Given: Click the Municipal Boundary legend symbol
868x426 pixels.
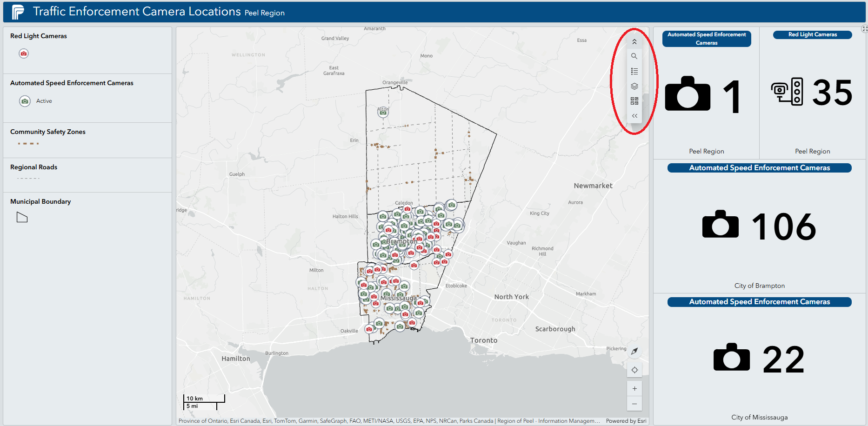Looking at the screenshot, I should (x=21, y=217).
